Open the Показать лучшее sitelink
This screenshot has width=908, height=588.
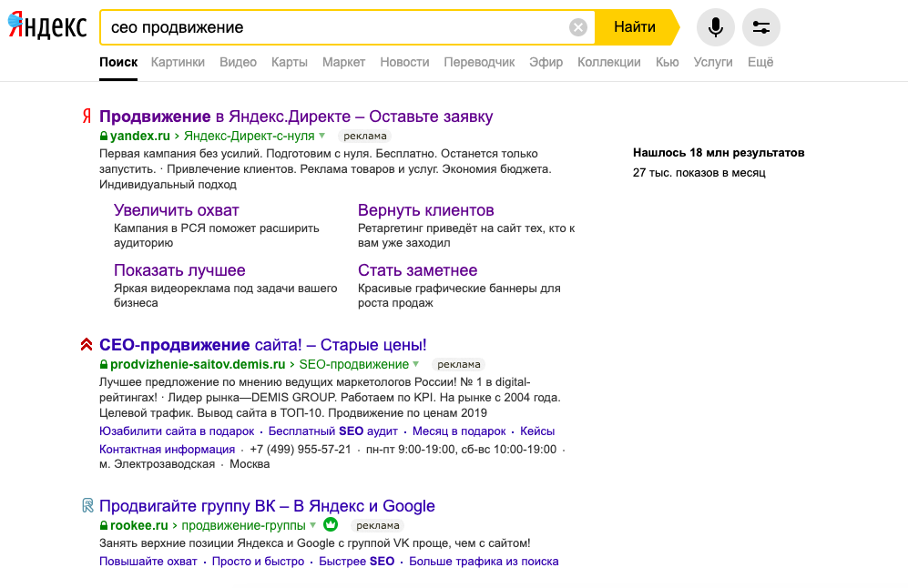click(x=179, y=270)
